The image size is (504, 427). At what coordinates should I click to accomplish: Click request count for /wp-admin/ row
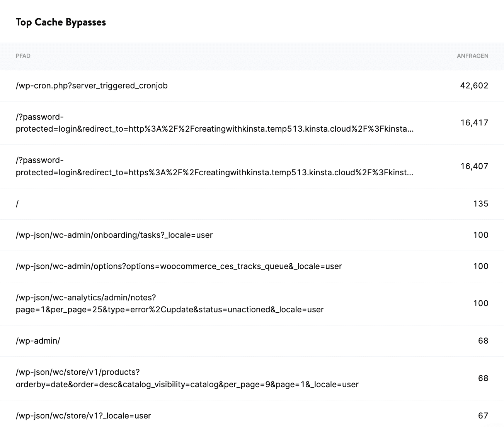point(483,341)
